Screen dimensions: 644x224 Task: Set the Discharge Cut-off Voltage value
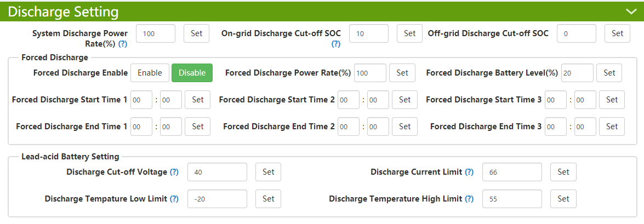[268, 172]
